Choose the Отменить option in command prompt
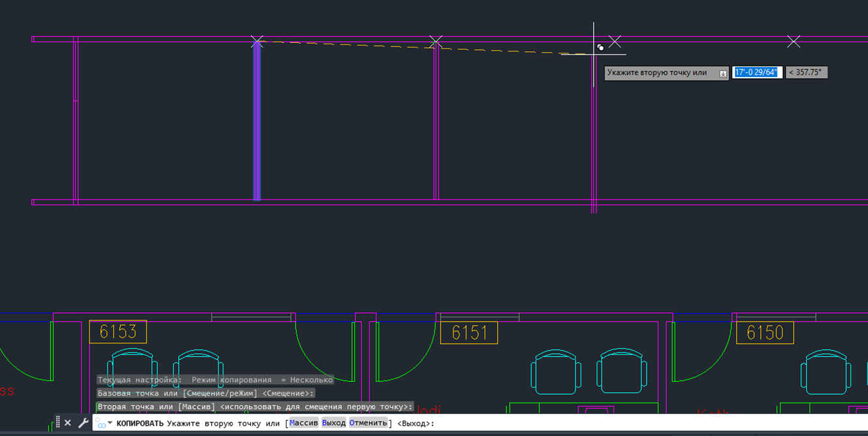Screen dimensions: 868x436 tap(368, 423)
